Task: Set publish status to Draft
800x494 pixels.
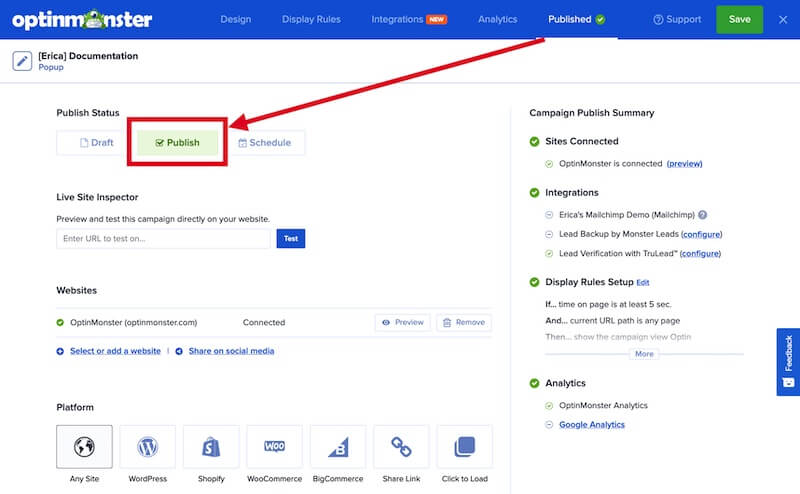Action: [95, 143]
